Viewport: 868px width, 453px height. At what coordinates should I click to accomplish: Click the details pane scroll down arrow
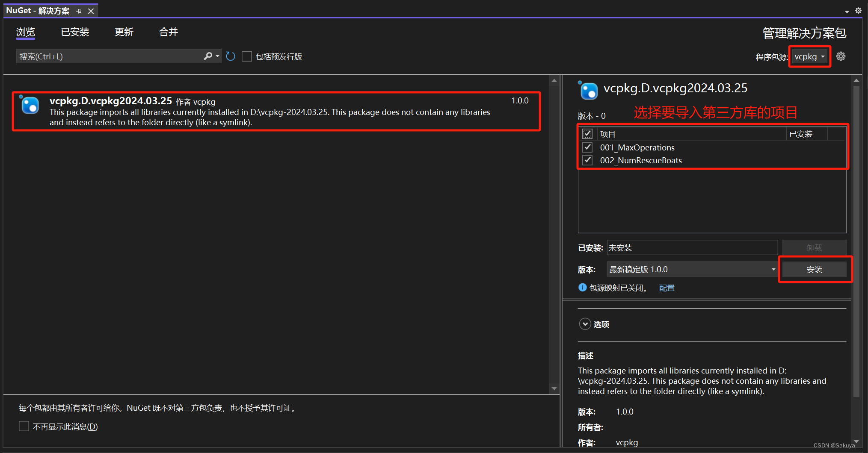click(856, 441)
